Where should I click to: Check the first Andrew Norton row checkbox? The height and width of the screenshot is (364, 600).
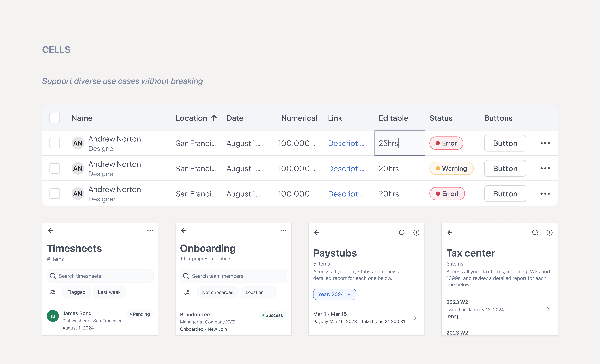pyautogui.click(x=55, y=143)
